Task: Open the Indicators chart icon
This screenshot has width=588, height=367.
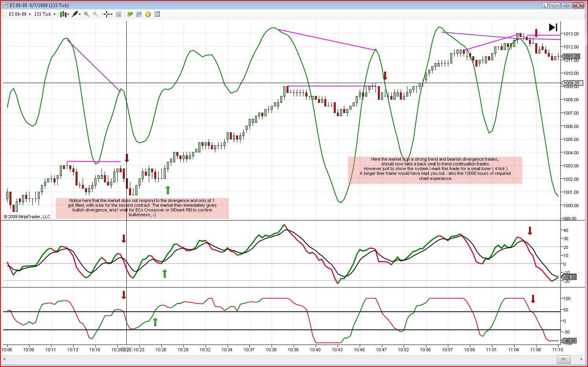Action: coord(139,14)
